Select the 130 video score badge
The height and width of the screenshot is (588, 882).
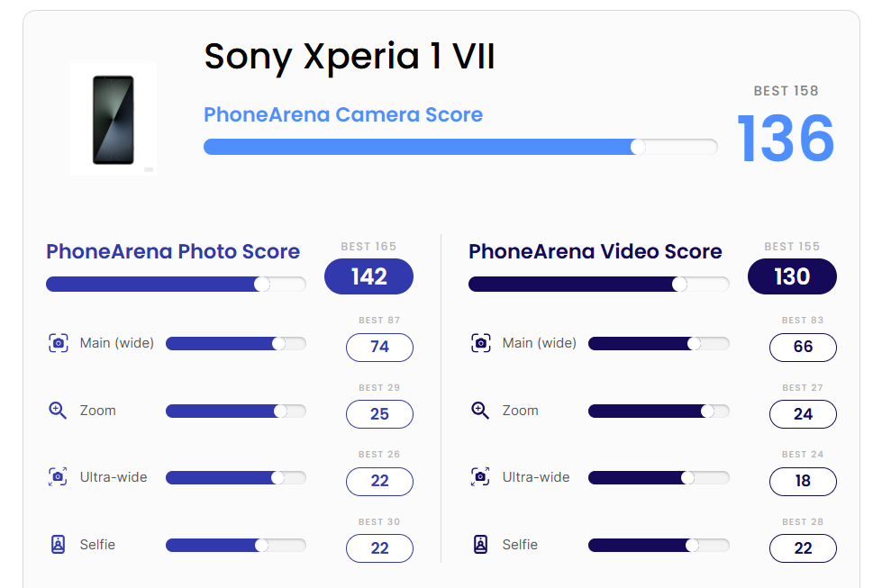click(x=792, y=276)
